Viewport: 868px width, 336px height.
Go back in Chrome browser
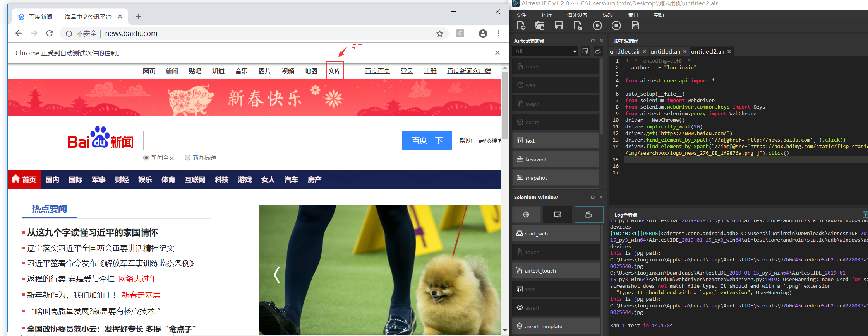[19, 33]
